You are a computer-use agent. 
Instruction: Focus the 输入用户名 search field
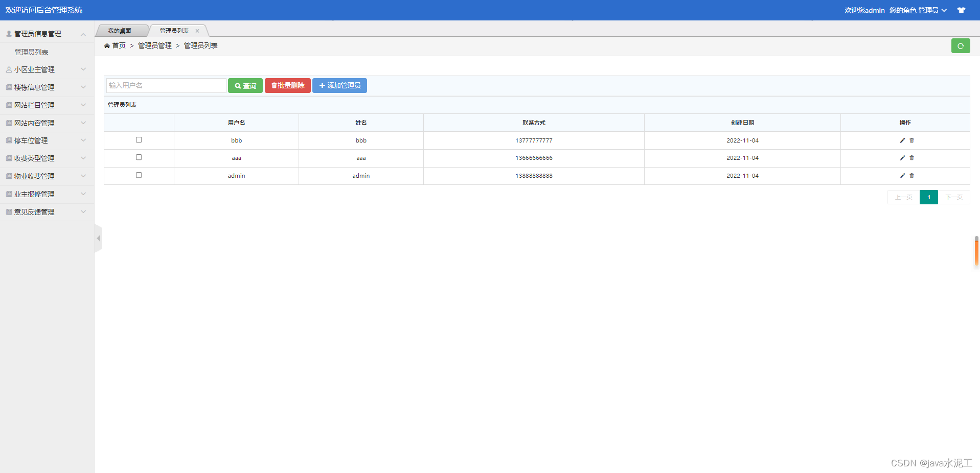pos(166,85)
